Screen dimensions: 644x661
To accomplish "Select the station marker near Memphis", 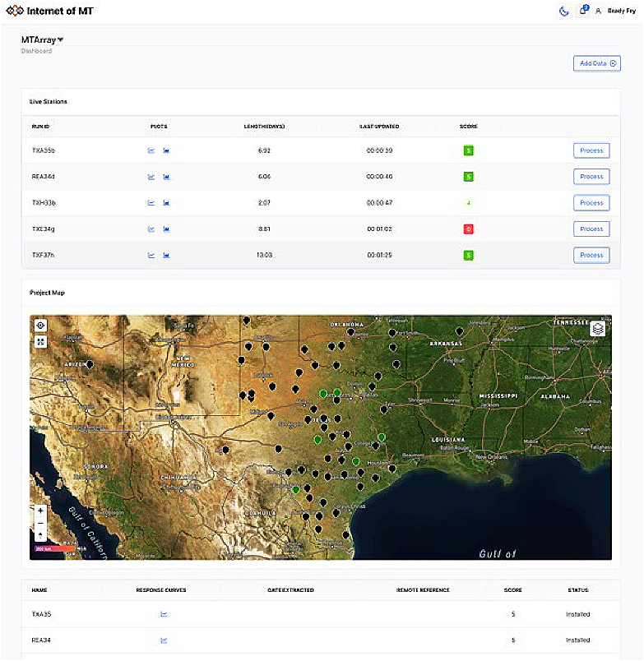I will 460,331.
